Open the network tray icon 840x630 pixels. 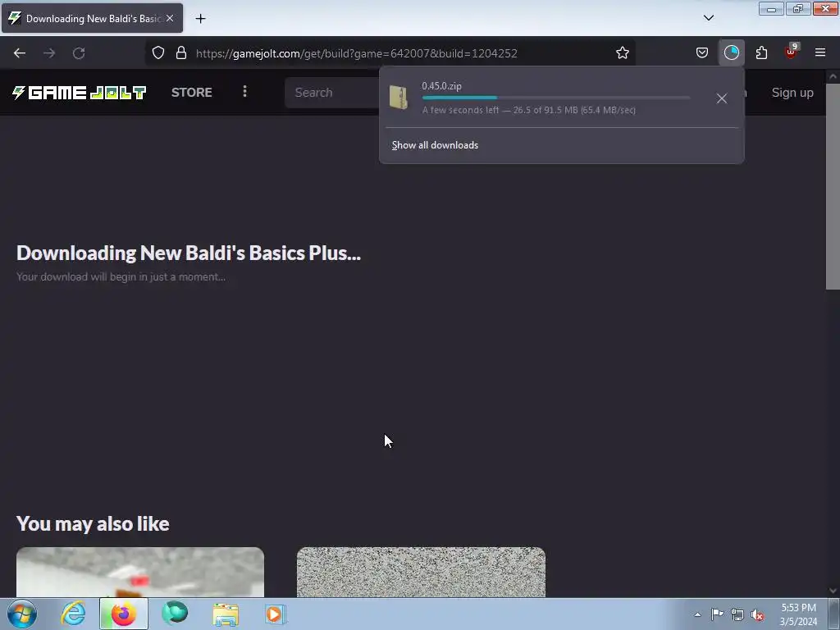pyautogui.click(x=737, y=614)
